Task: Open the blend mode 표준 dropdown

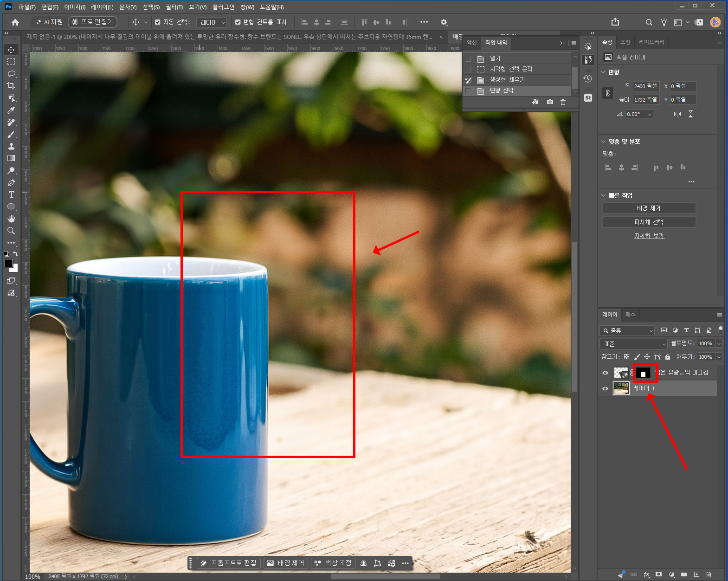Action: (x=633, y=344)
